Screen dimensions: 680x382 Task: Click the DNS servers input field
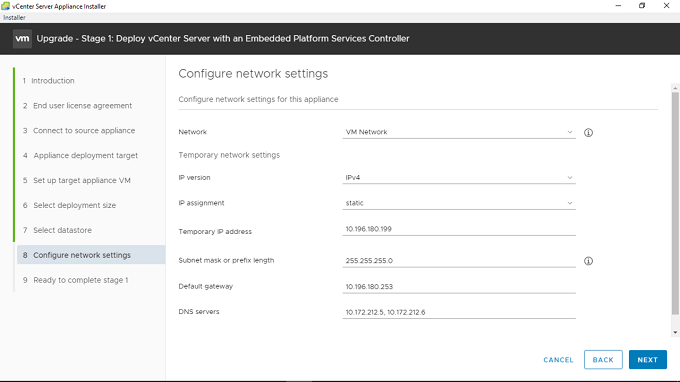click(459, 312)
